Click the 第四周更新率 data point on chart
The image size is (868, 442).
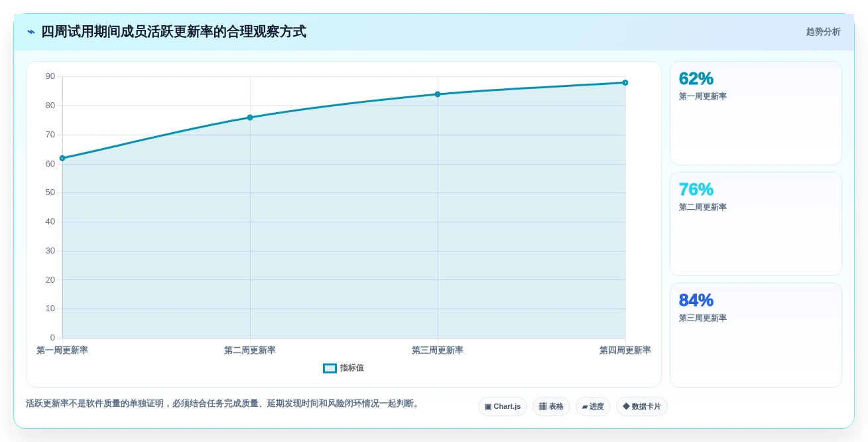coord(625,83)
